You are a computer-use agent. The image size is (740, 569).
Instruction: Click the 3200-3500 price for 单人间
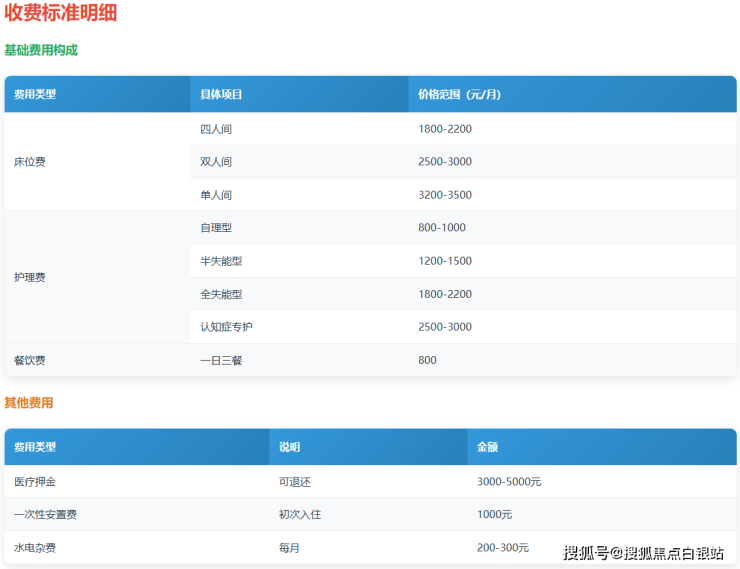(445, 195)
